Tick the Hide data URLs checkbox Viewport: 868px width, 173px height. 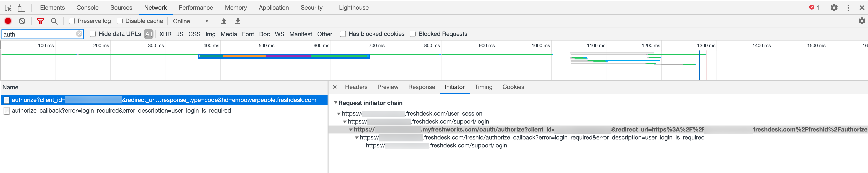click(x=93, y=34)
